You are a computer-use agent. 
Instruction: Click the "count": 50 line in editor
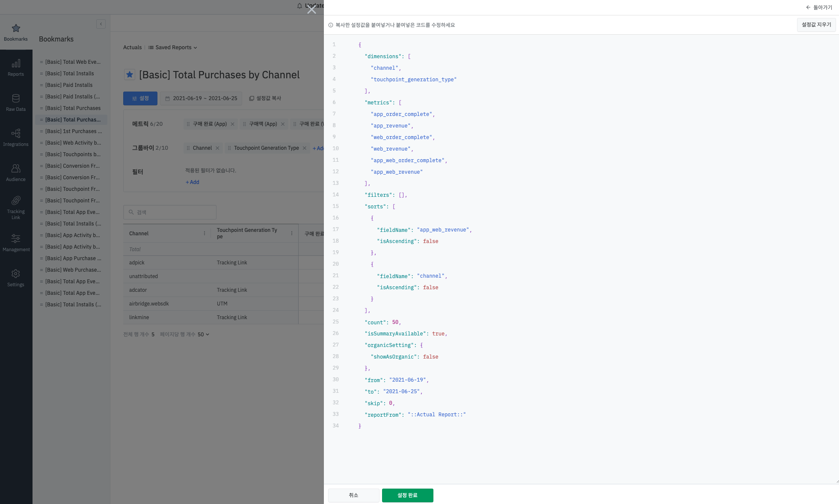(383, 322)
